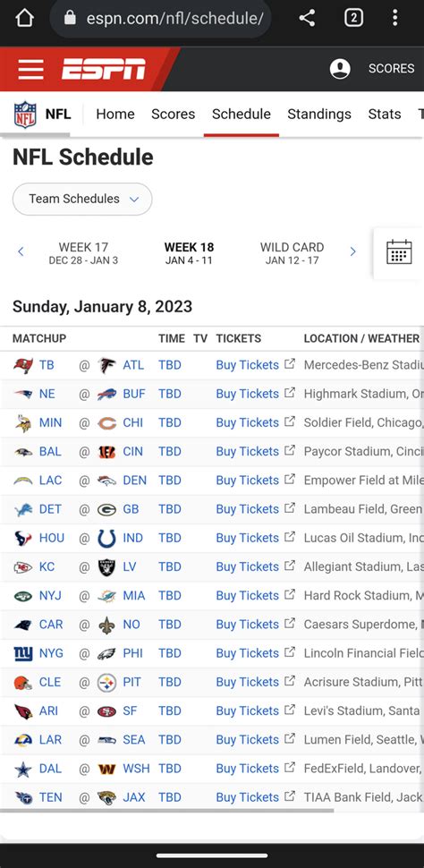Click SCORES in the ESPN header
The image size is (424, 868).
pos(391,69)
